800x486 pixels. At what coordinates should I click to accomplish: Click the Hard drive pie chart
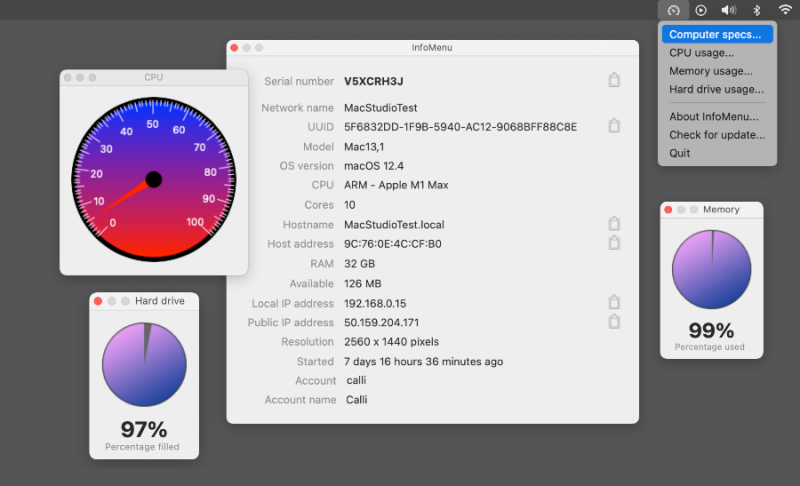(144, 364)
